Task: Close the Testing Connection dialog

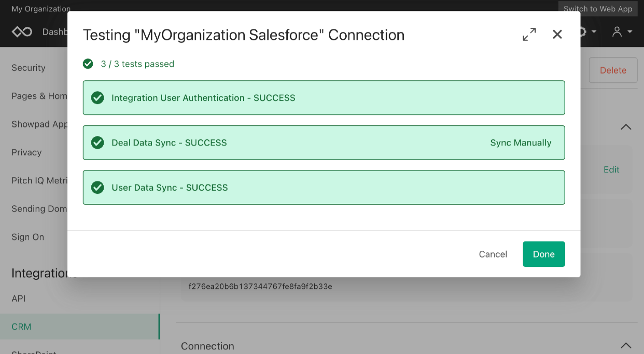Action: [557, 34]
